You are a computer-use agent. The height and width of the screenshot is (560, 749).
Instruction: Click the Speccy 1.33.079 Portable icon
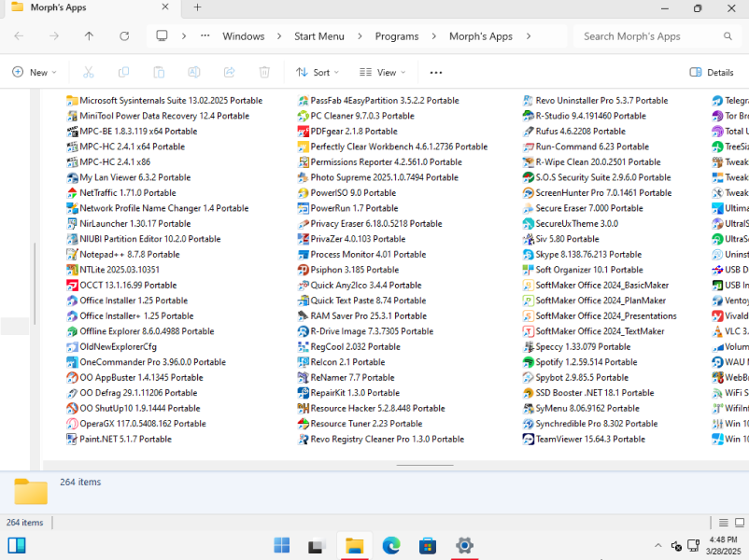coord(528,347)
